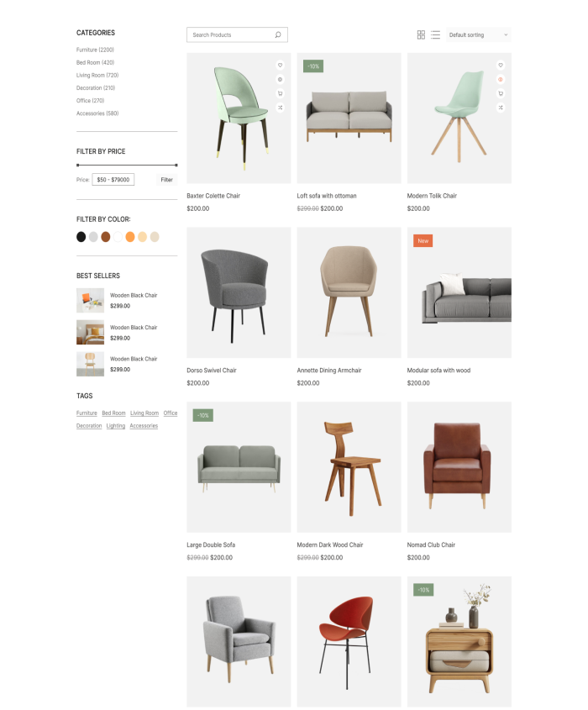The height and width of the screenshot is (710, 588).
Task: Add Baxter Colette Chair to wishlist
Action: coord(281,66)
